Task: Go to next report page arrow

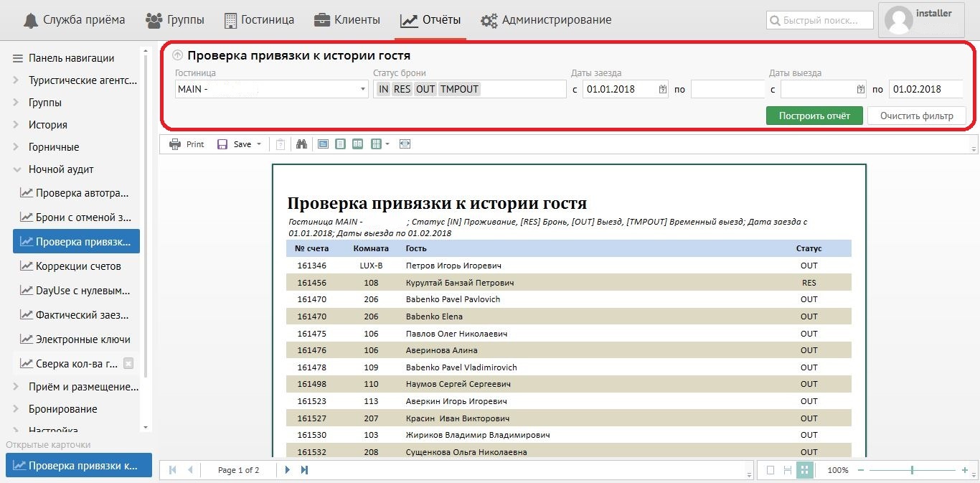Action: click(288, 470)
